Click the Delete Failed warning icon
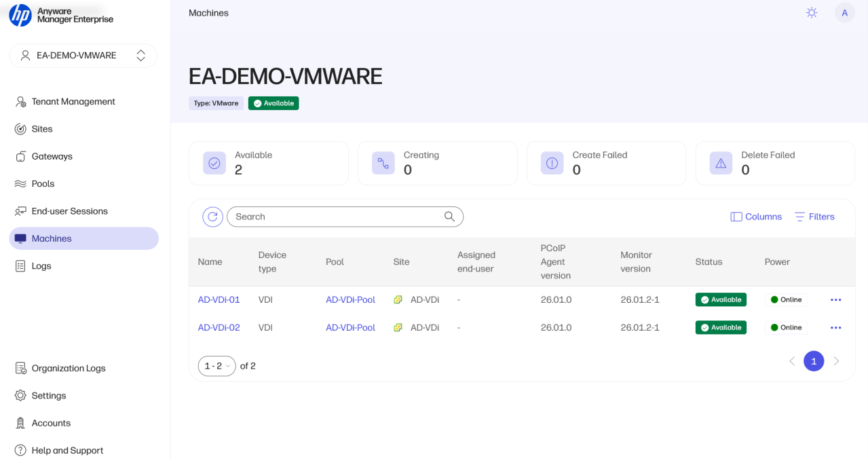This screenshot has width=868, height=459. point(721,163)
